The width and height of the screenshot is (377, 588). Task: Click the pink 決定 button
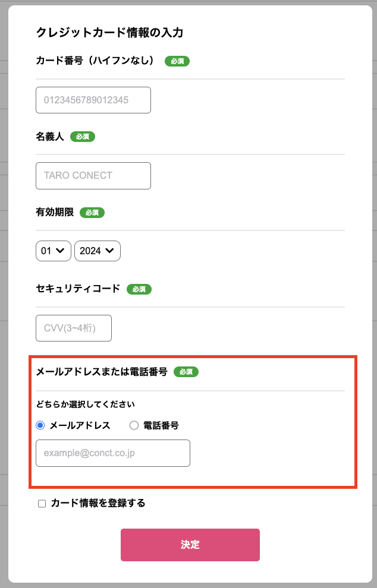tap(190, 545)
